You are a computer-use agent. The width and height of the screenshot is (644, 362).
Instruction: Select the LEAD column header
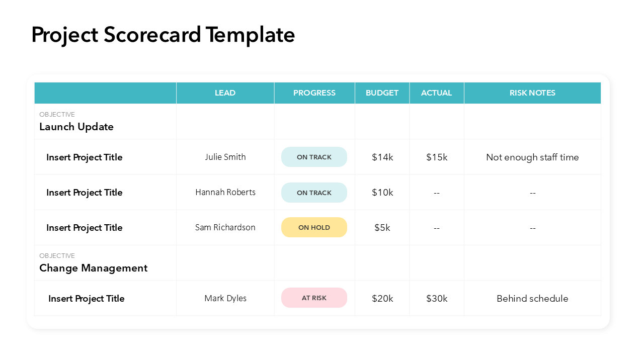[x=225, y=93]
